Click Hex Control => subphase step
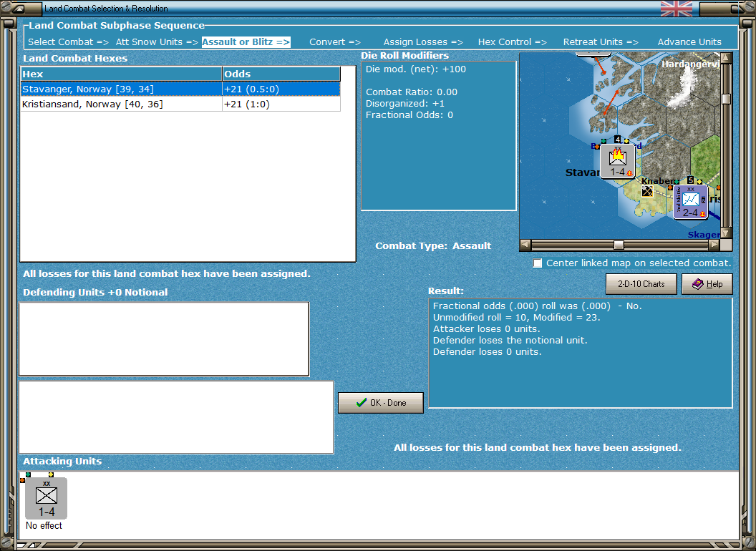The height and width of the screenshot is (551, 756). 513,42
